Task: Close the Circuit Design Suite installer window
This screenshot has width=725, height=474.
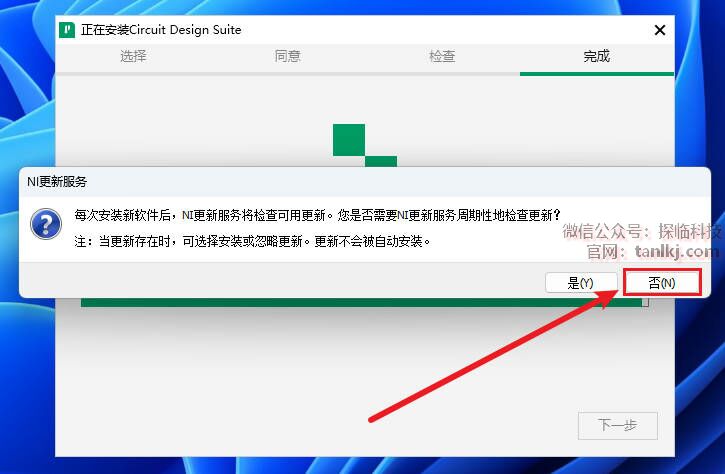Action: 660,30
